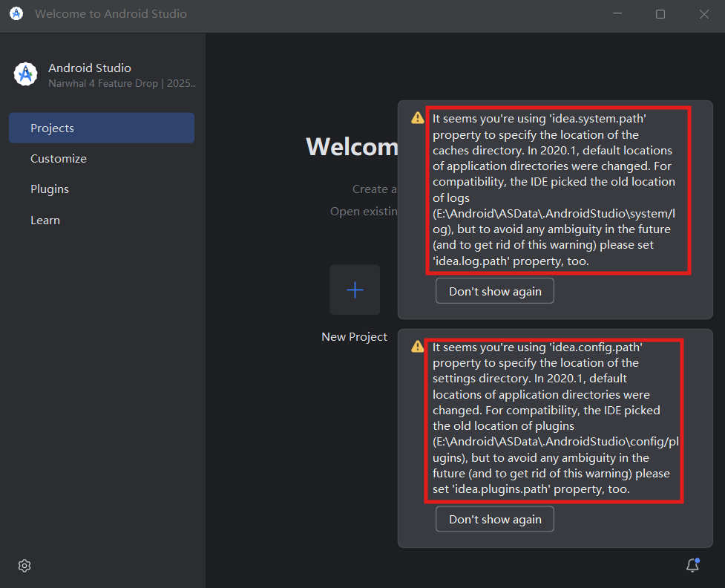Click the New Project plus icon
Screen dimensions: 725x588
tap(355, 290)
